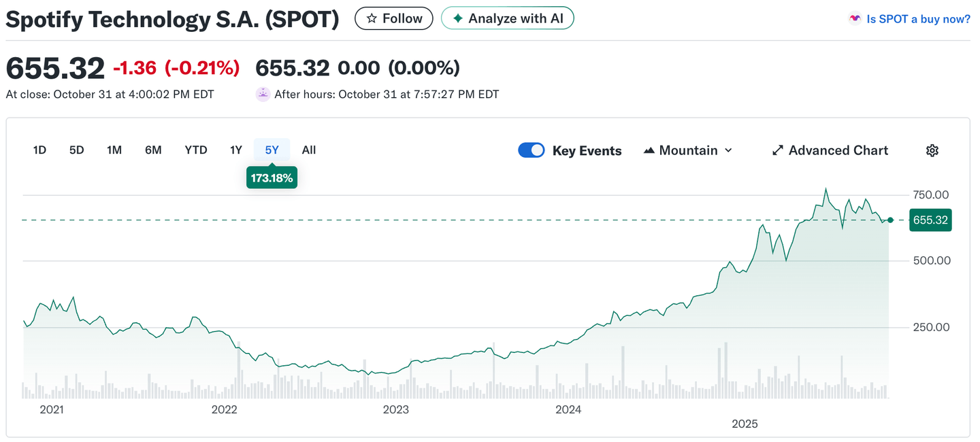This screenshot has height=442, width=980.
Task: Select the 1Y time range
Action: 235,150
